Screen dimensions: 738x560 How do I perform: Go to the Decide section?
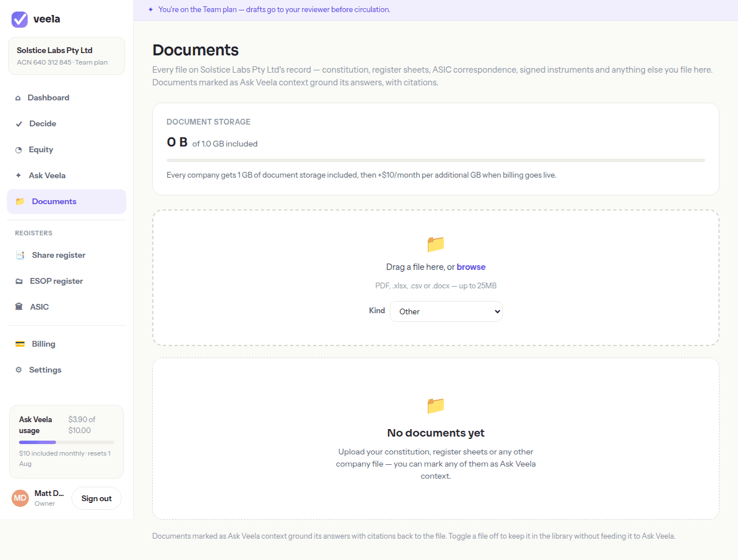point(66,124)
